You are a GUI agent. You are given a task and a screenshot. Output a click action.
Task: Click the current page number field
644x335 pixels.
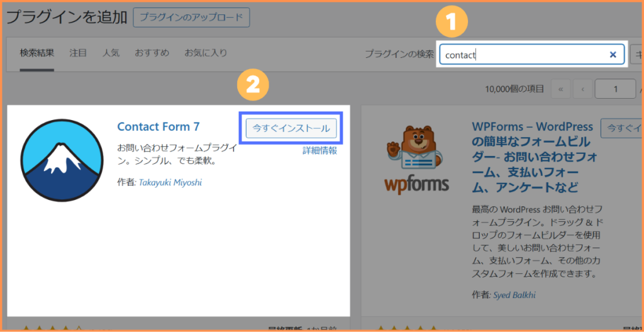click(615, 89)
